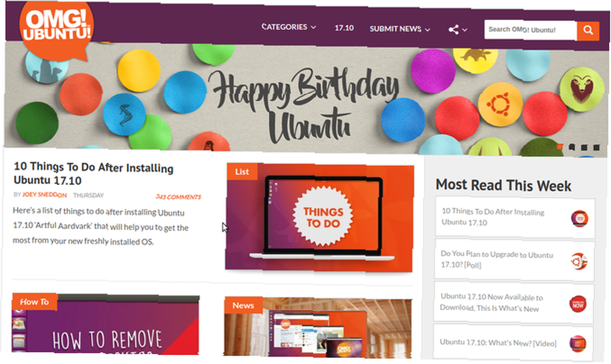Screen dimensions: 611x364
Task: Click the Ubuntu logo icon beside the poll item
Action: [579, 261]
